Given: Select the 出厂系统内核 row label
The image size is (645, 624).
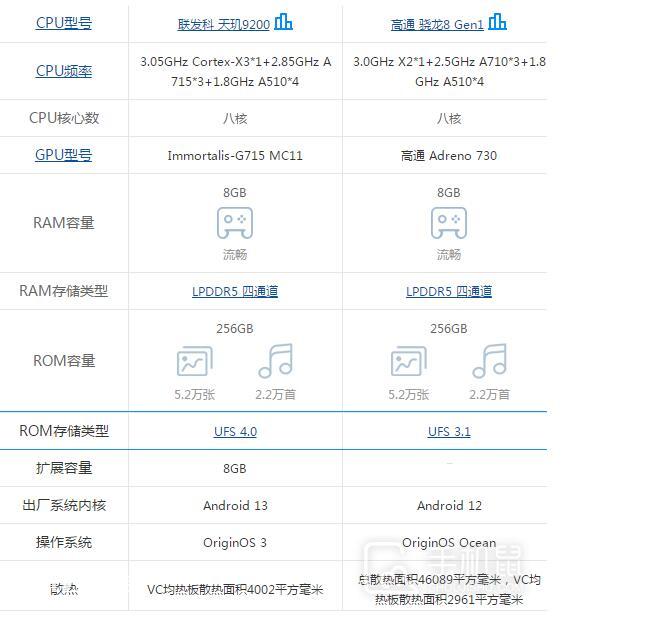Looking at the screenshot, I should (x=64, y=505).
